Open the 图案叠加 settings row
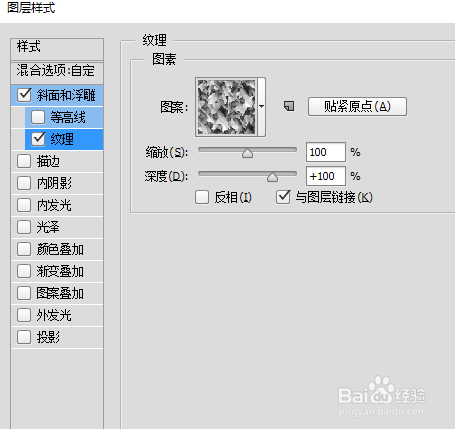Screen dimensions: 455x429 57,293
